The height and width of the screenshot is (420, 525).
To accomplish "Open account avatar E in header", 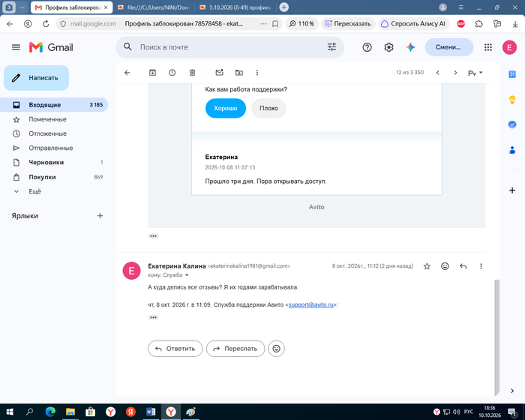I will tap(509, 47).
